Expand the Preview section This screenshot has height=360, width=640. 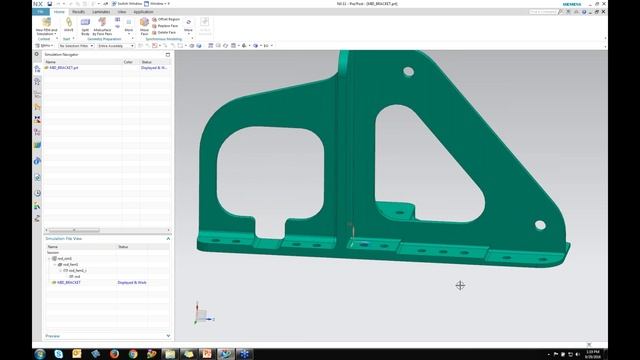pyautogui.click(x=168, y=336)
